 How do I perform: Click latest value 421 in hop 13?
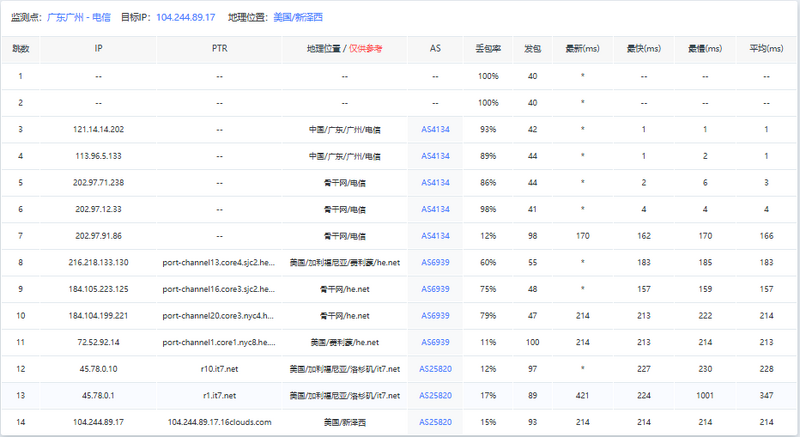point(583,395)
